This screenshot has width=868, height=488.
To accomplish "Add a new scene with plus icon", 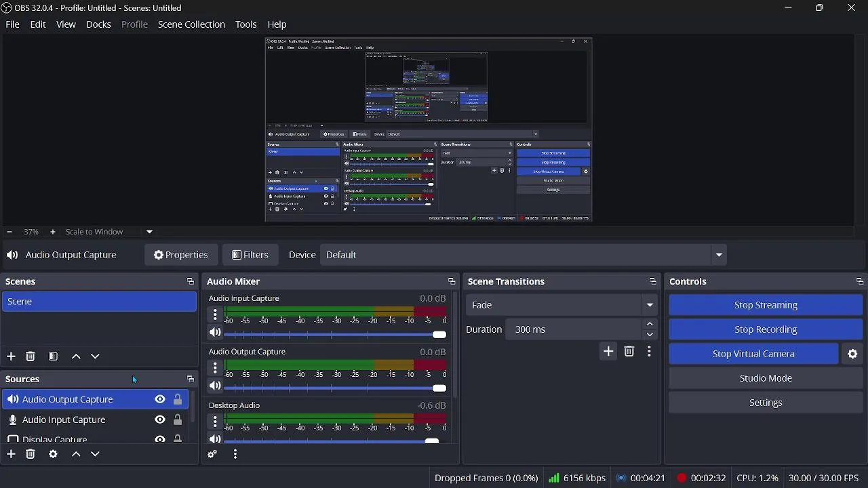I will tap(11, 357).
